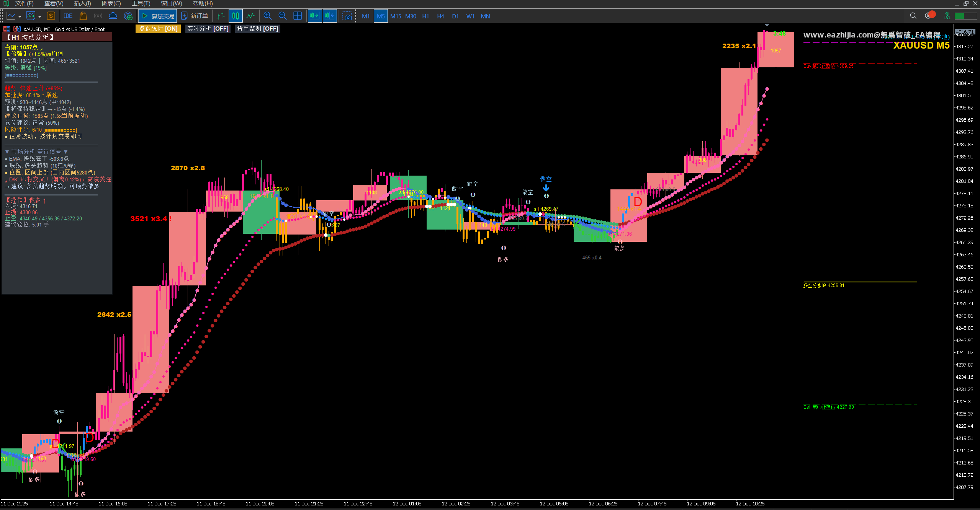The width and height of the screenshot is (980, 510).
Task: Open the Market shopping bag icon
Action: click(83, 16)
